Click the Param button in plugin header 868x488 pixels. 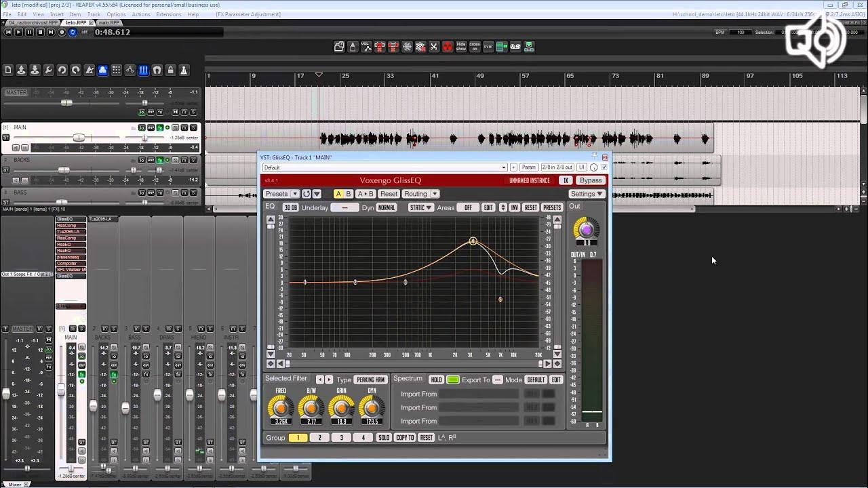[528, 167]
